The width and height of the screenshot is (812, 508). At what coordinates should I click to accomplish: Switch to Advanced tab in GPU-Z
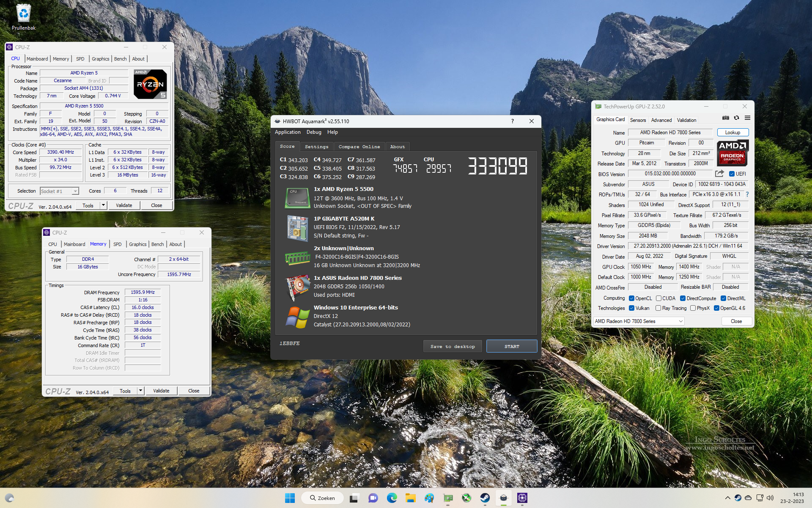point(661,120)
